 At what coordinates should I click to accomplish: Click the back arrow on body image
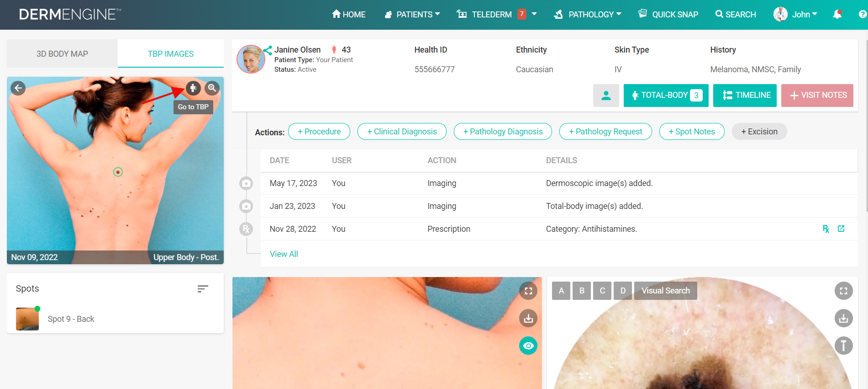[x=18, y=88]
